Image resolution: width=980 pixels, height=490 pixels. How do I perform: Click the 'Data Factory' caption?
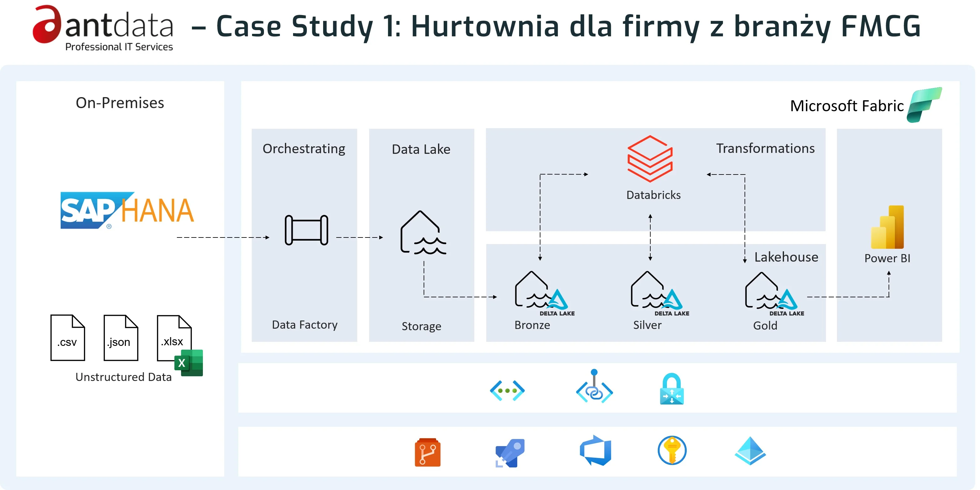click(305, 325)
